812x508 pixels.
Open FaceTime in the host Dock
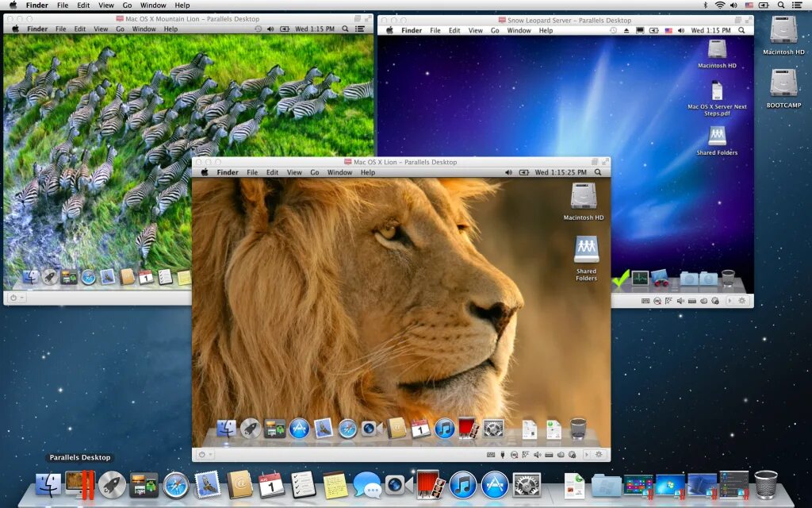tap(399, 485)
